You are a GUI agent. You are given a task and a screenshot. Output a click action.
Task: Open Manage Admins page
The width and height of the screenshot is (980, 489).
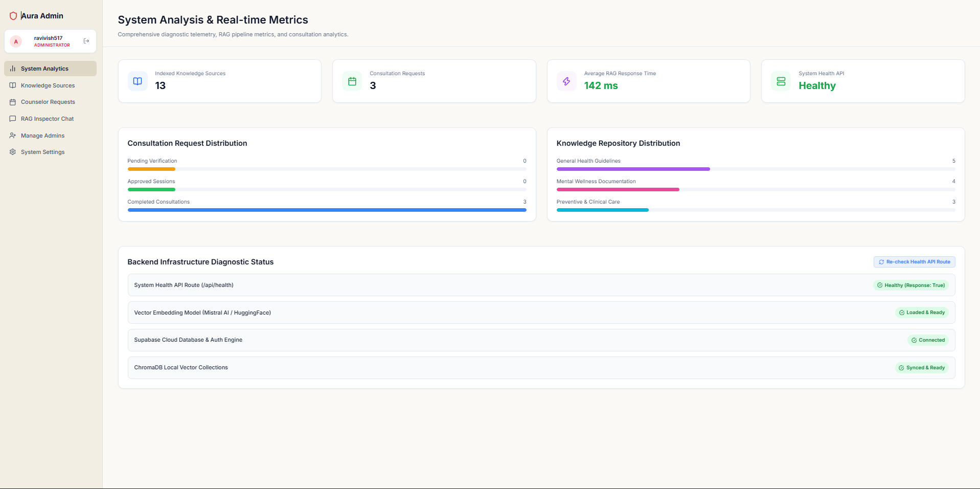[x=50, y=136]
